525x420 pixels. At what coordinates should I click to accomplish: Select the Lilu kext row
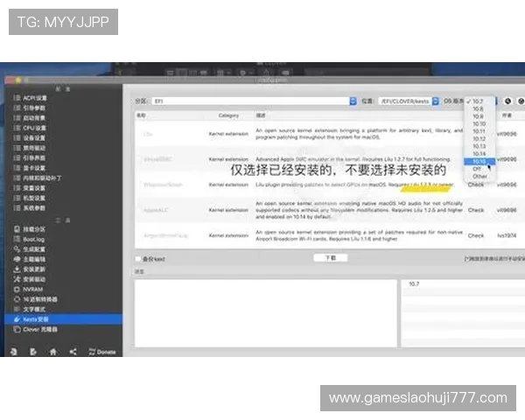pyautogui.click(x=330, y=134)
